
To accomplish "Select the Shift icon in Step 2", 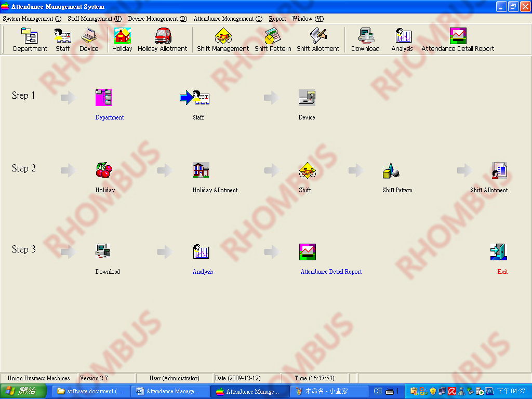I will point(307,170).
